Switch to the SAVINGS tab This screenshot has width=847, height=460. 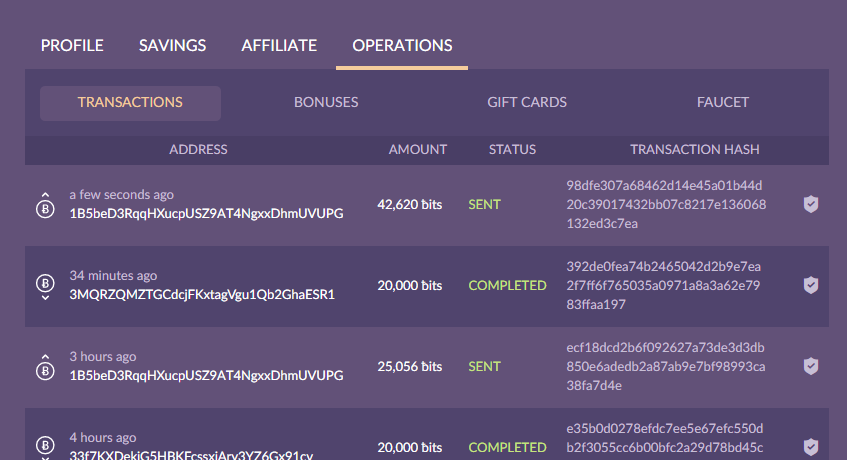172,45
